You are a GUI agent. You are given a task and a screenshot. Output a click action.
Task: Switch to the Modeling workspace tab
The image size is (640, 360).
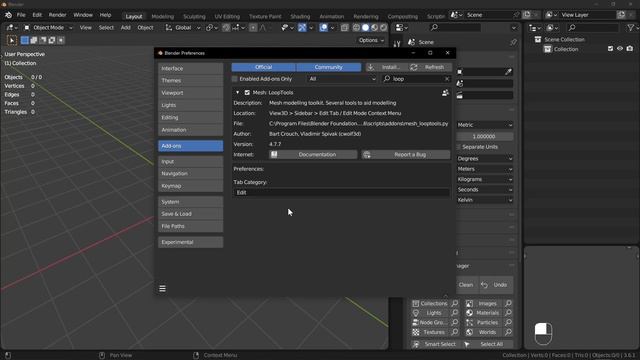(162, 17)
